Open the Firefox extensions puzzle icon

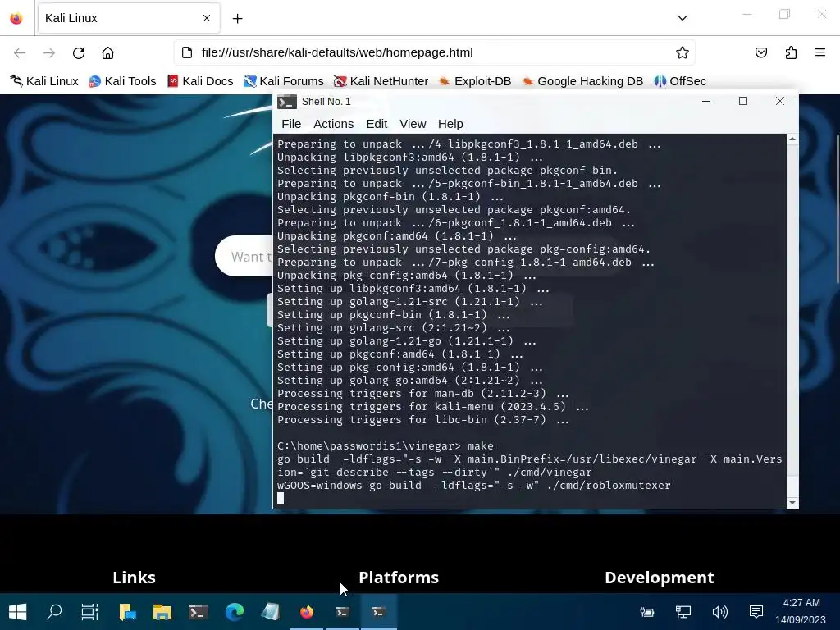tap(791, 52)
